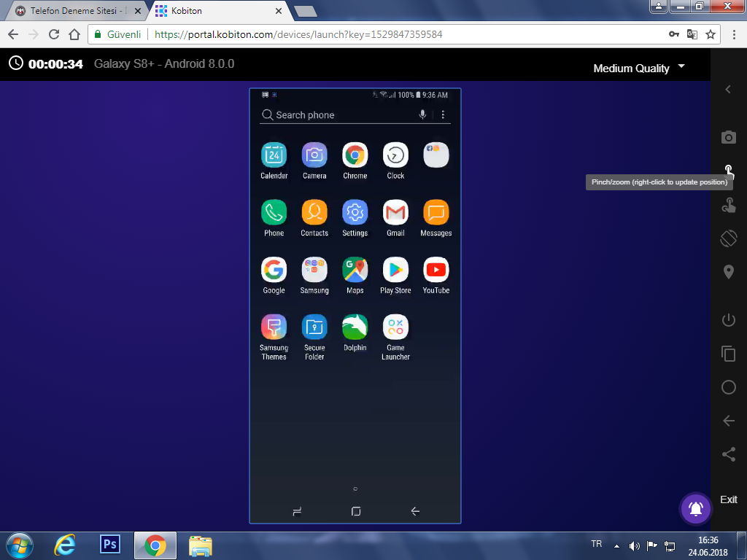This screenshot has height=560, width=747.
Task: Click the translate page icon in address bar
Action: pos(692,34)
